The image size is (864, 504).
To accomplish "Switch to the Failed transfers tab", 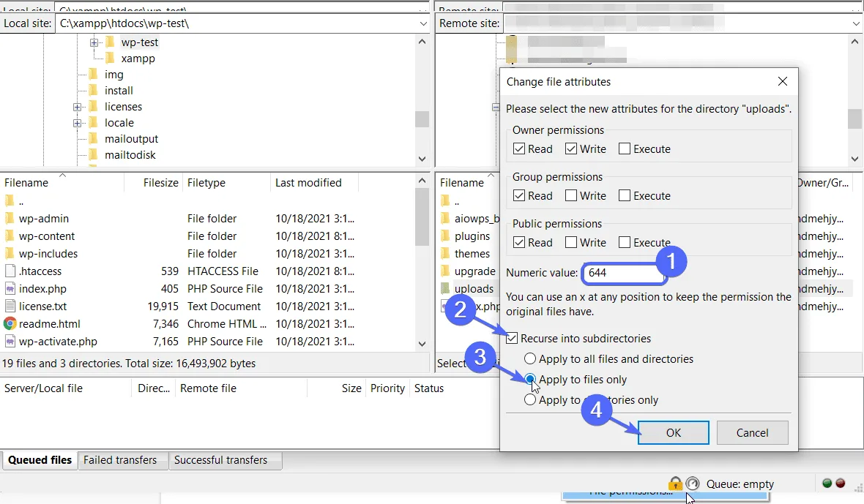I will point(120,460).
